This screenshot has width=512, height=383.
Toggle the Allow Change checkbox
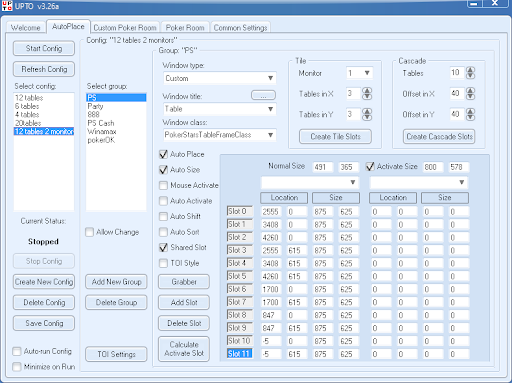(90, 232)
